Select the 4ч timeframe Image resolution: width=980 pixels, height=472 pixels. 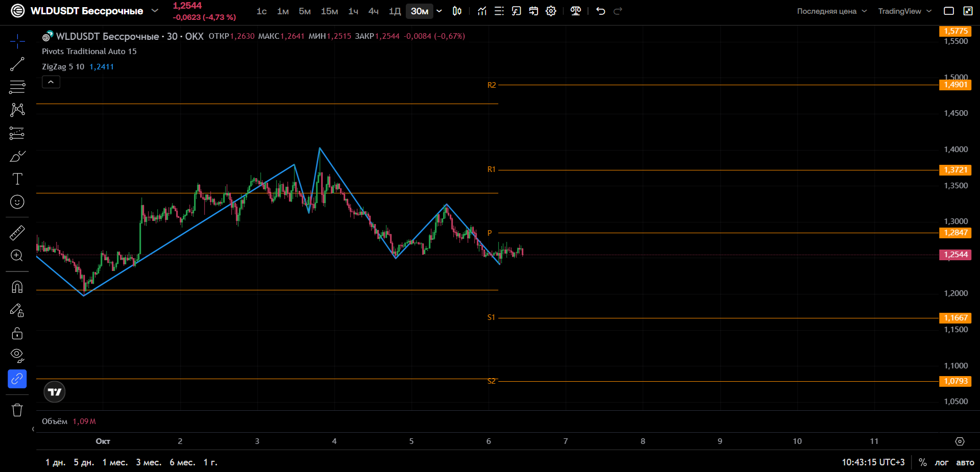pos(374,11)
